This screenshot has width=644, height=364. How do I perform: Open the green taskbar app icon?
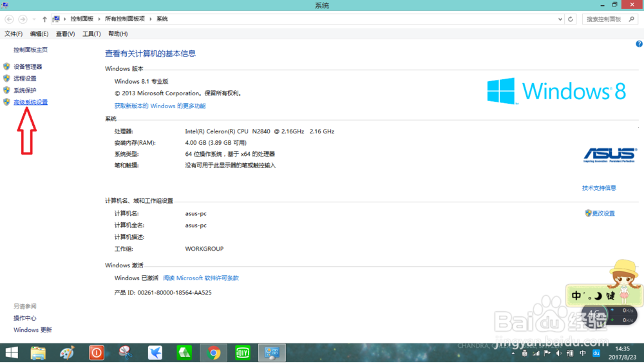coord(184,353)
